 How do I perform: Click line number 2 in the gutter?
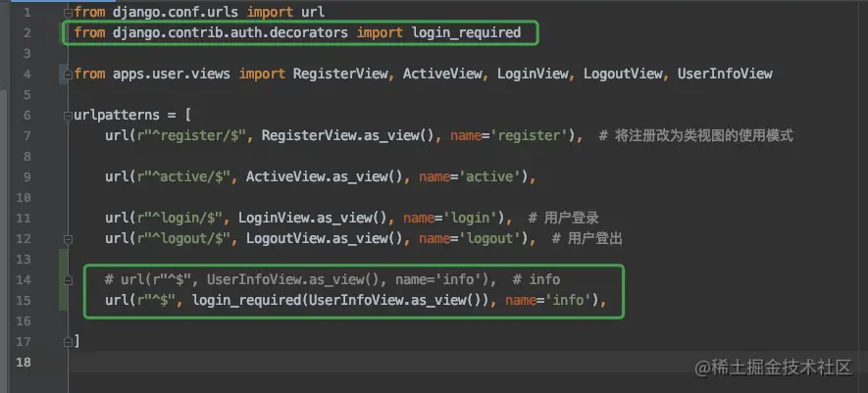point(27,33)
